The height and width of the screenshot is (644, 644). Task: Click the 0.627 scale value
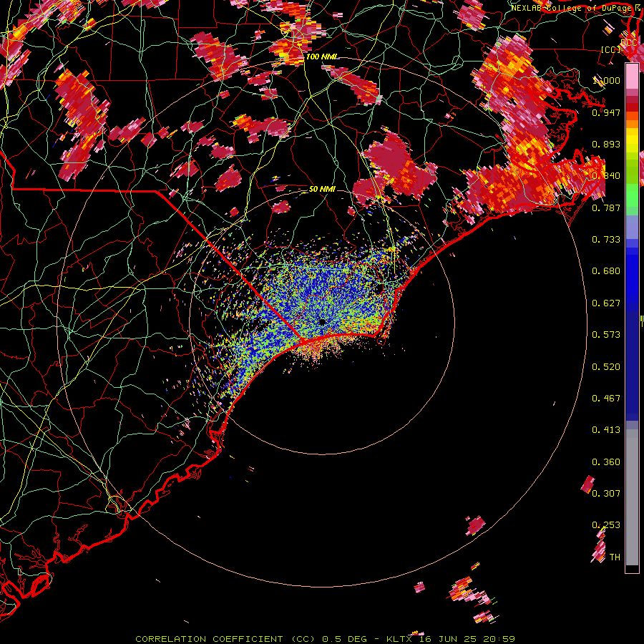pyautogui.click(x=606, y=303)
